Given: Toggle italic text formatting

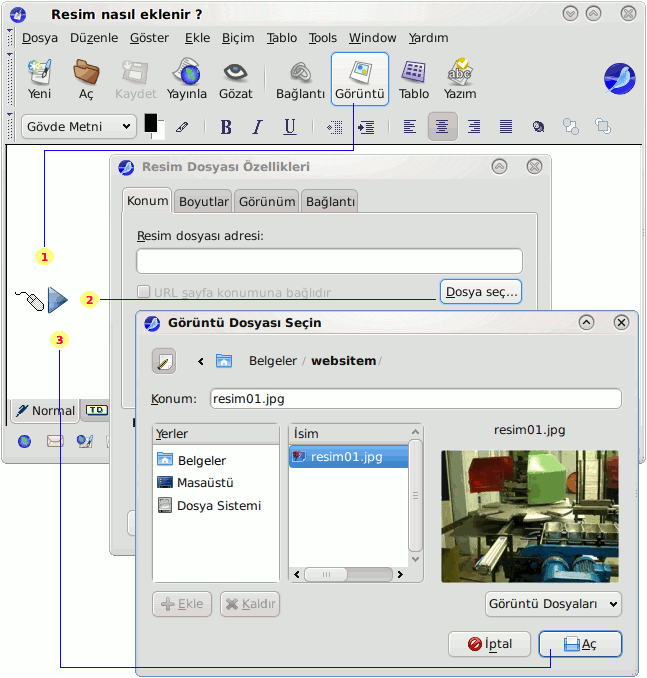Looking at the screenshot, I should 257,127.
